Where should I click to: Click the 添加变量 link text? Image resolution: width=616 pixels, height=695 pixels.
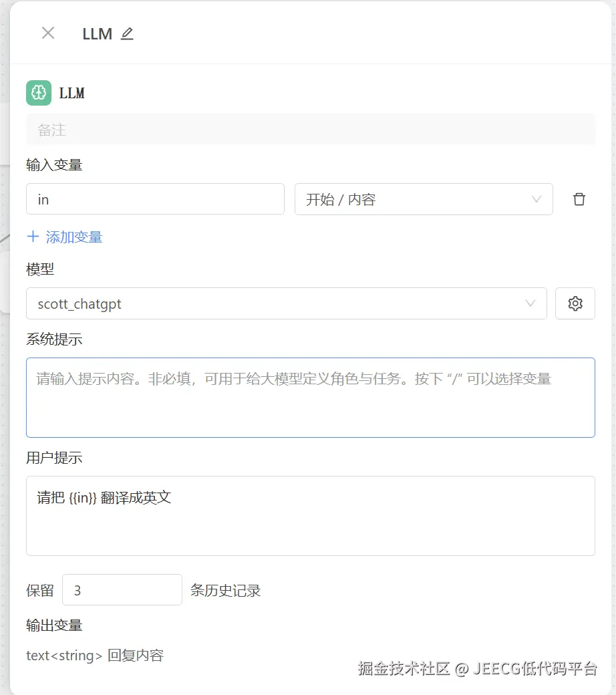click(74, 237)
